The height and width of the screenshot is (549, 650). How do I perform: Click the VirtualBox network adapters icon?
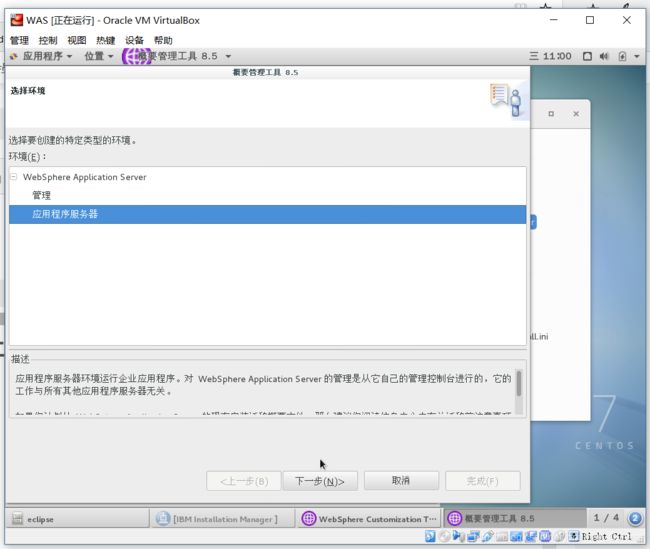pos(473,536)
